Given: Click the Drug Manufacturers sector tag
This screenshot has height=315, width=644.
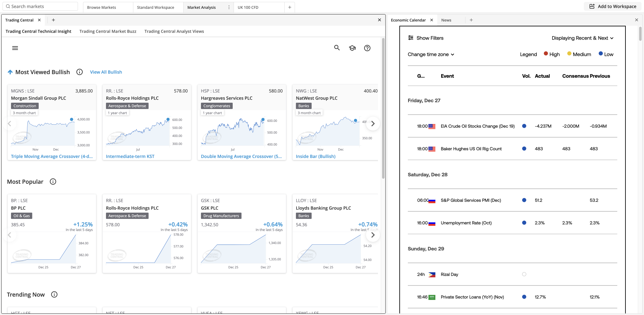Looking at the screenshot, I should (221, 216).
